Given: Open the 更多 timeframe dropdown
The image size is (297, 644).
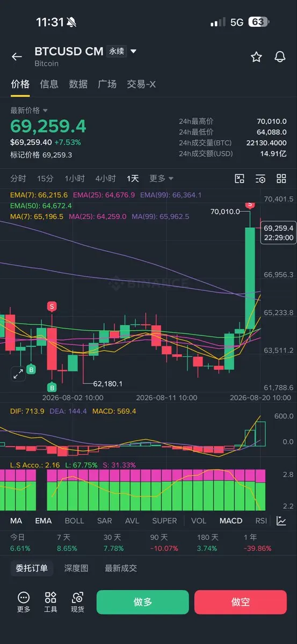Looking at the screenshot, I should point(161,178).
